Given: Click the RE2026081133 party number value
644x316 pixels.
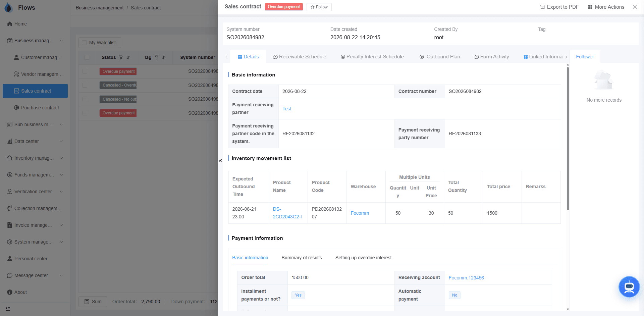Looking at the screenshot, I should 465,134.
